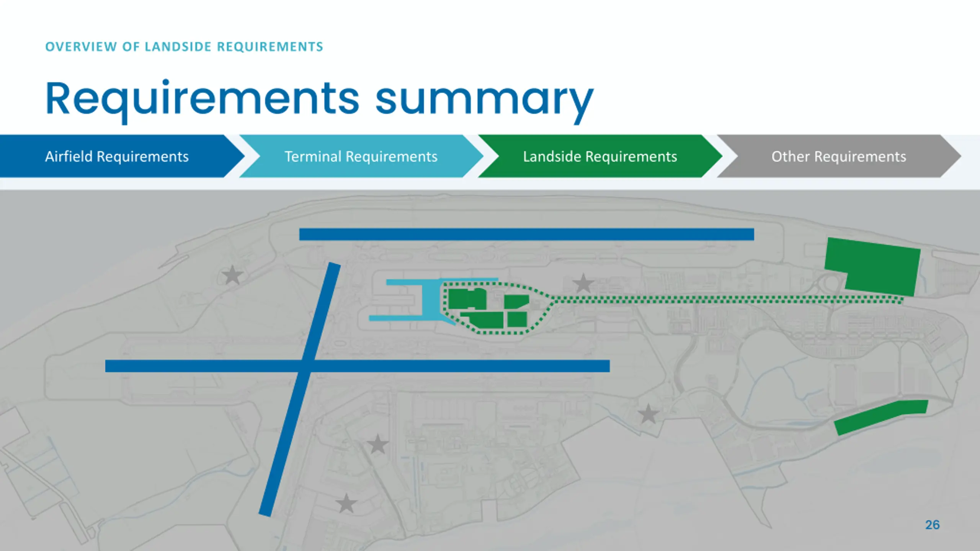Click the star just right of the diagonal runway's lower half
This screenshot has height=551, width=980.
[378, 444]
